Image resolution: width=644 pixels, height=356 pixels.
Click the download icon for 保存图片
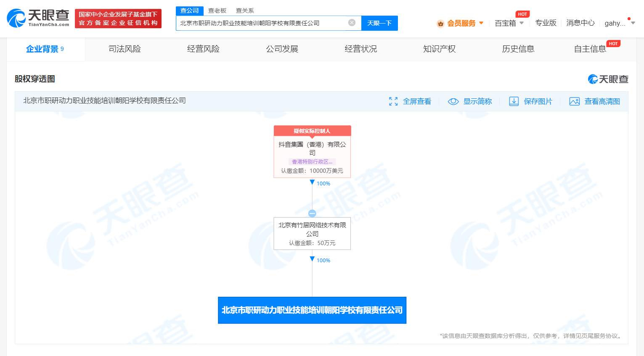pos(514,101)
